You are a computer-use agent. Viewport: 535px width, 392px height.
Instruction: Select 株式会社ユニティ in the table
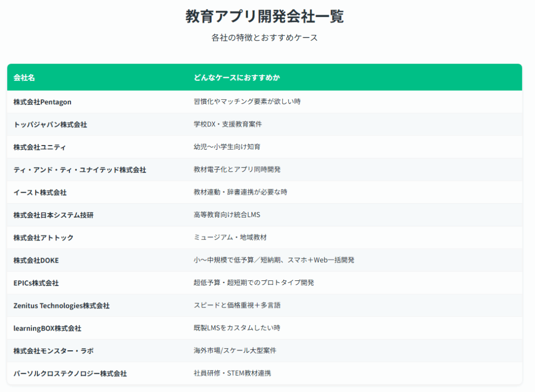point(40,147)
